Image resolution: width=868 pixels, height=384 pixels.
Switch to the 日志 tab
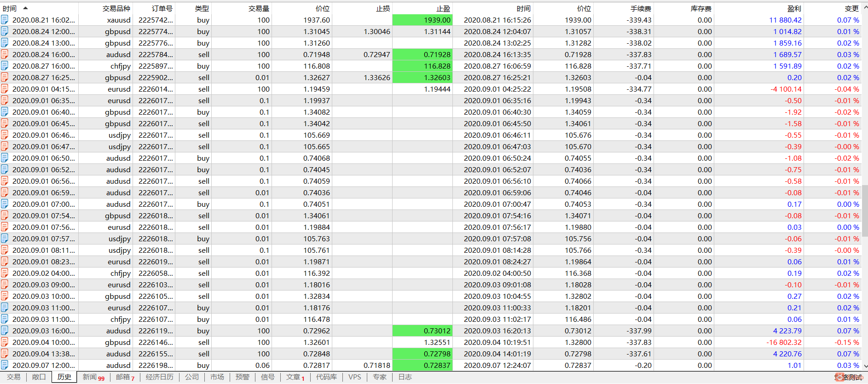click(x=405, y=377)
